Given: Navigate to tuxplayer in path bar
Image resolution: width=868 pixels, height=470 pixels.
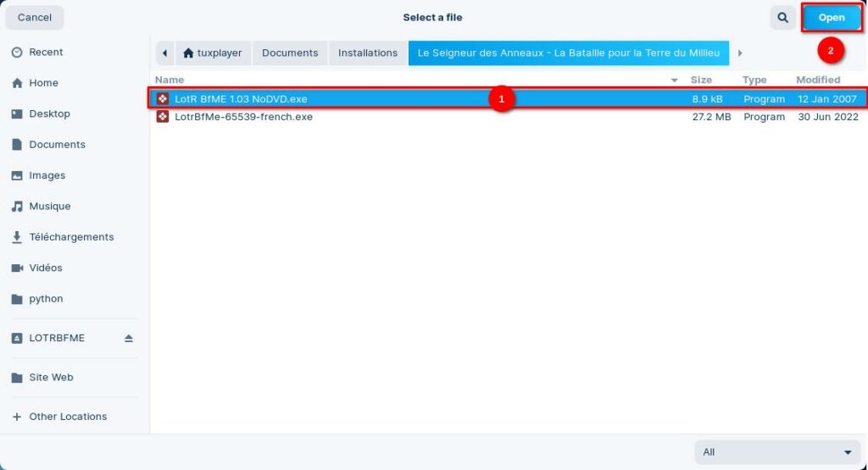Looking at the screenshot, I should 212,53.
